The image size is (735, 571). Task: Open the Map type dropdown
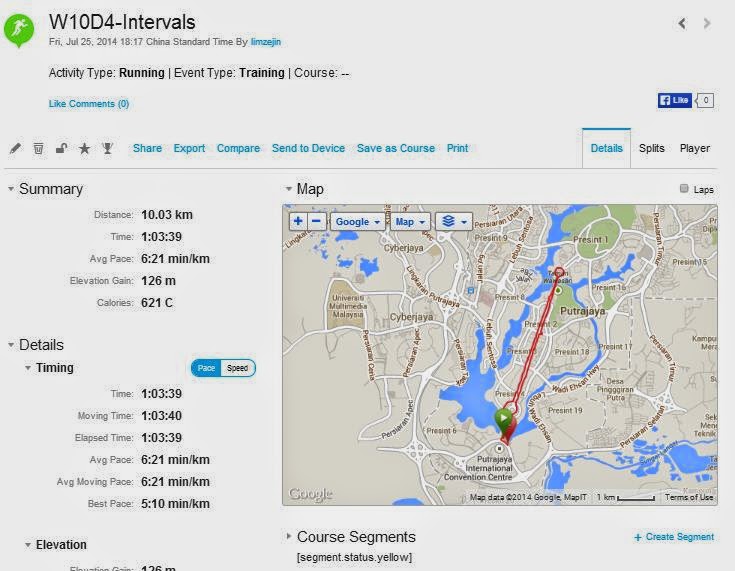[410, 221]
